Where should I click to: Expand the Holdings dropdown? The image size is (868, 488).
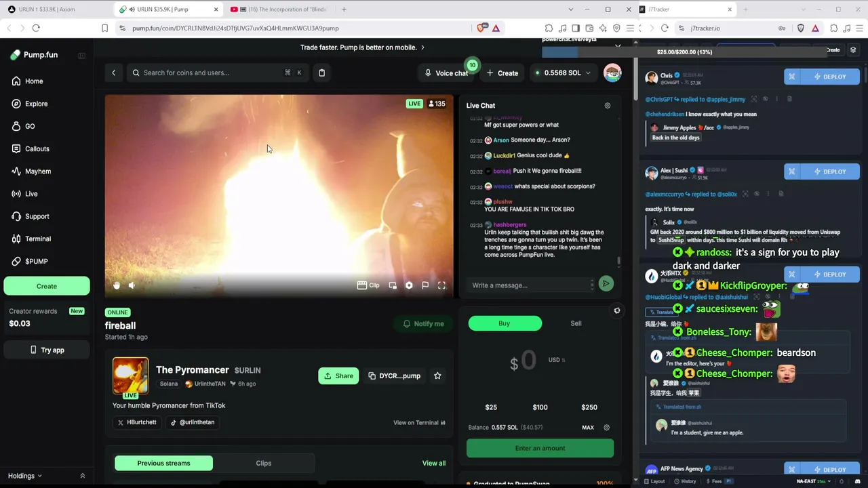click(25, 476)
